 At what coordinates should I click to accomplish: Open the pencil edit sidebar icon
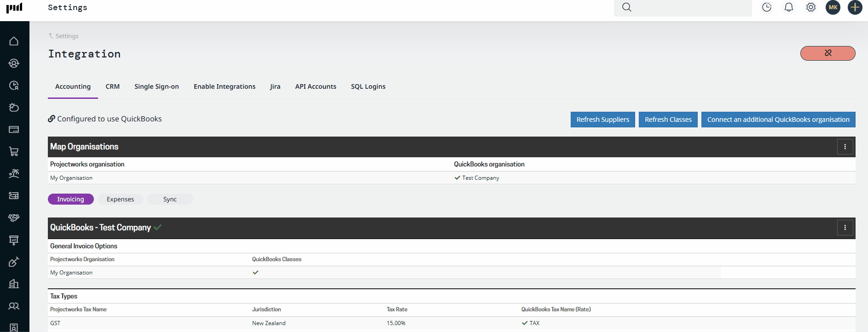(14, 262)
